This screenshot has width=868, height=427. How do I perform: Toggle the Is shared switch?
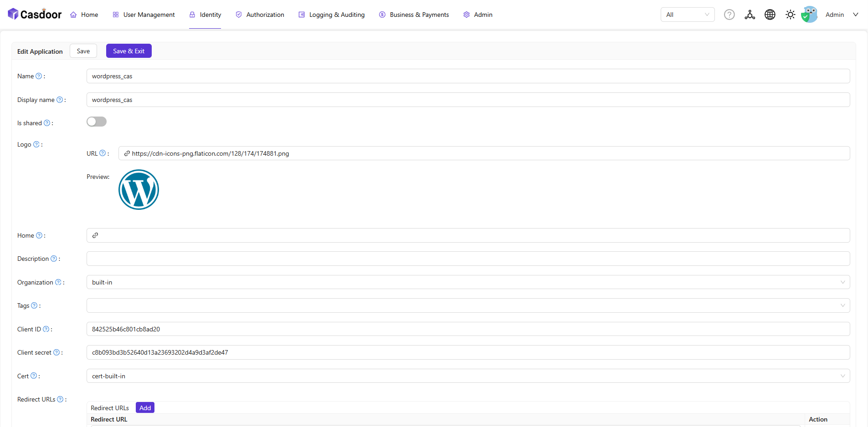click(97, 122)
